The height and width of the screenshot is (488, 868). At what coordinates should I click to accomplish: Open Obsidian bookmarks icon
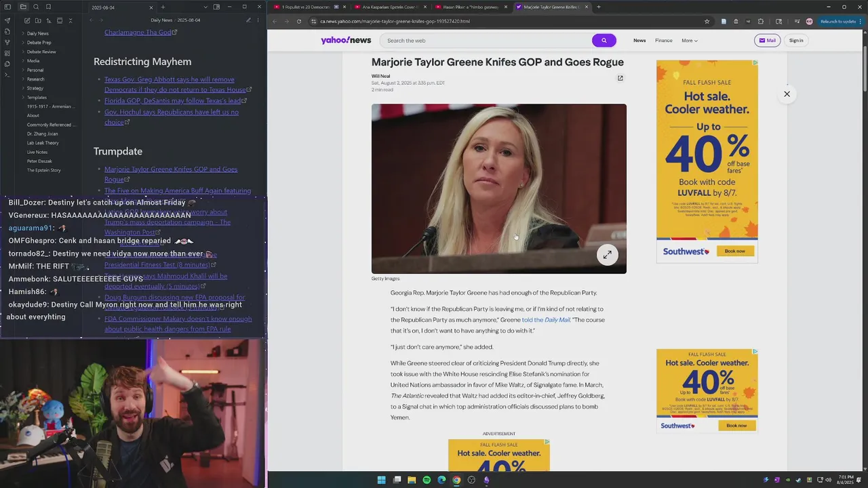[x=48, y=7]
